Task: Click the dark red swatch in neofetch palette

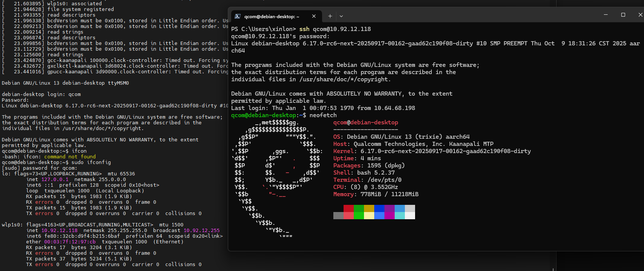Action: coord(348,208)
